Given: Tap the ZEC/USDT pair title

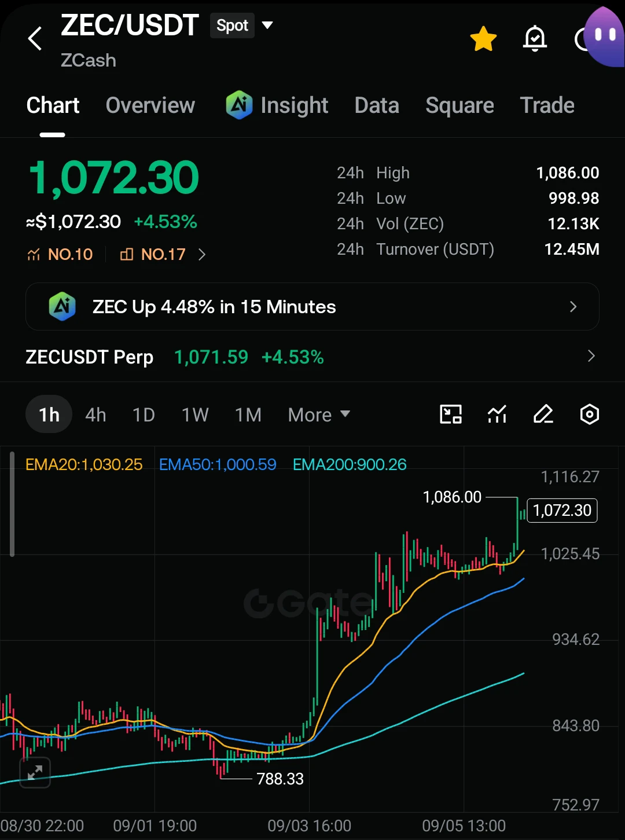Looking at the screenshot, I should pyautogui.click(x=130, y=25).
